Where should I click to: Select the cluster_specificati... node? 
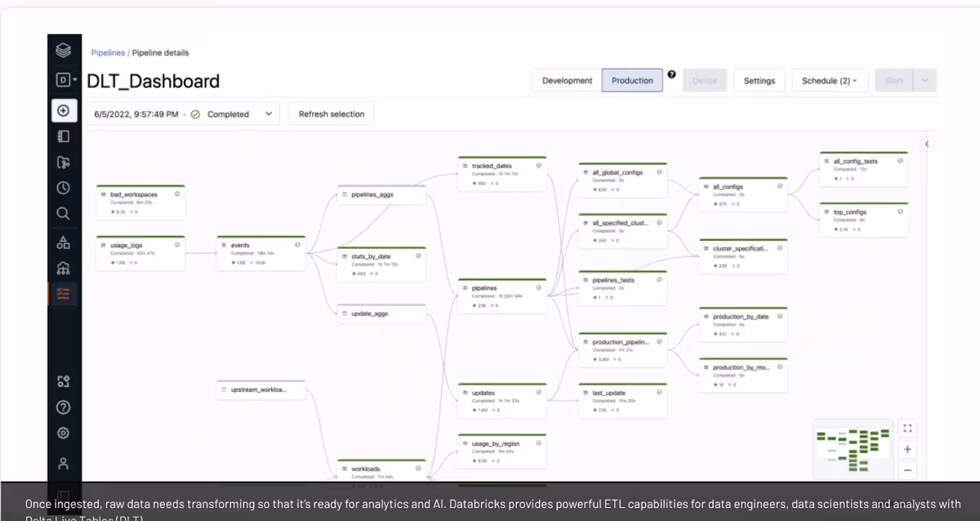point(743,256)
